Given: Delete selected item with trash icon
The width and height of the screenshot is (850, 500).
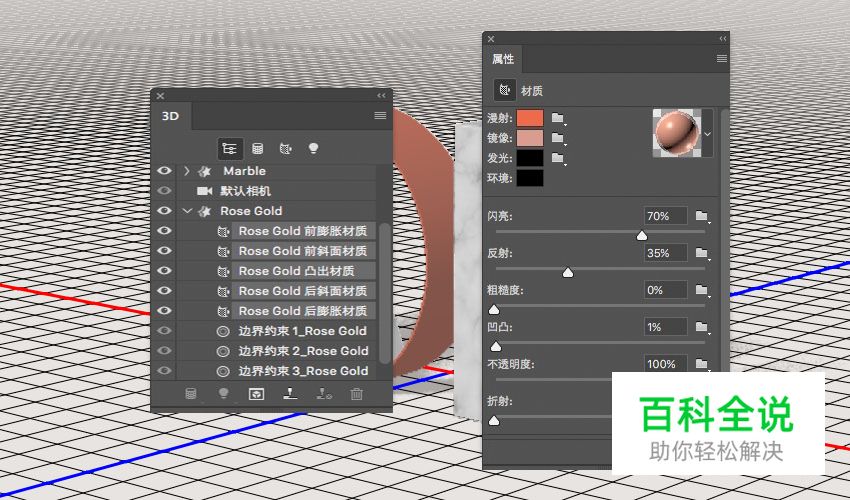Looking at the screenshot, I should click(x=356, y=394).
